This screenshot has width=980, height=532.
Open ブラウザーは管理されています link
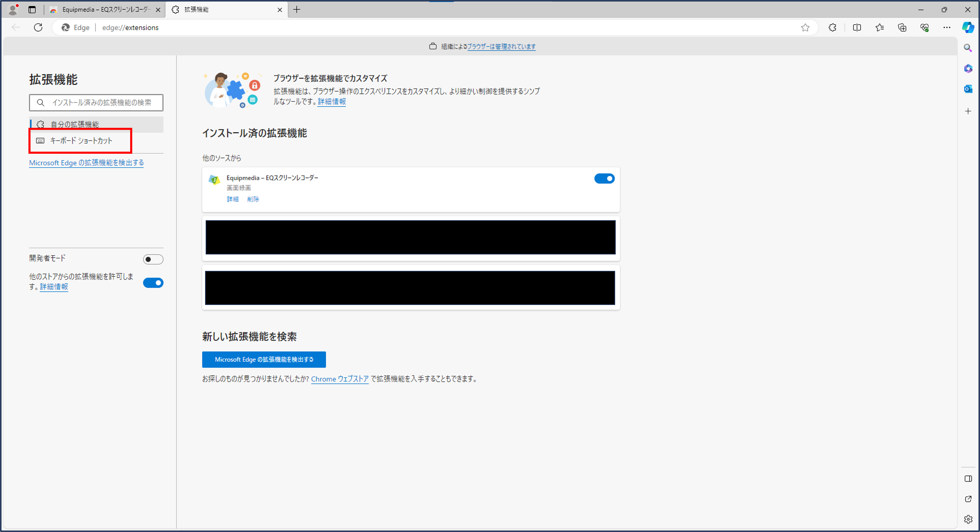coord(501,46)
